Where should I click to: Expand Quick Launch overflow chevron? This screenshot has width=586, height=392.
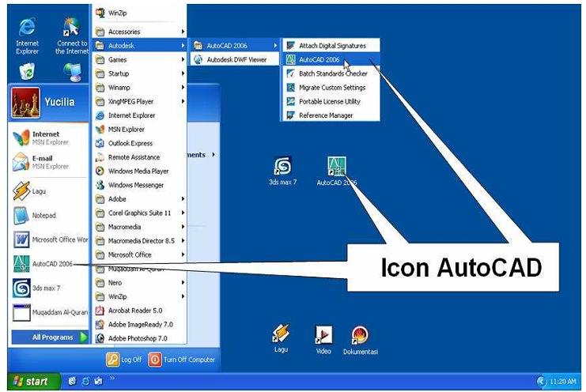[112, 379]
